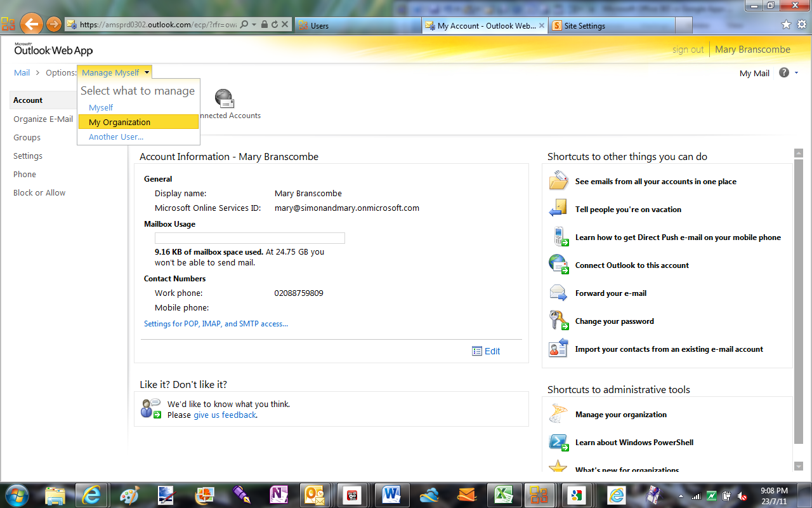Click the Import your contacts icon
Screen dimensions: 812x508
[558, 349]
